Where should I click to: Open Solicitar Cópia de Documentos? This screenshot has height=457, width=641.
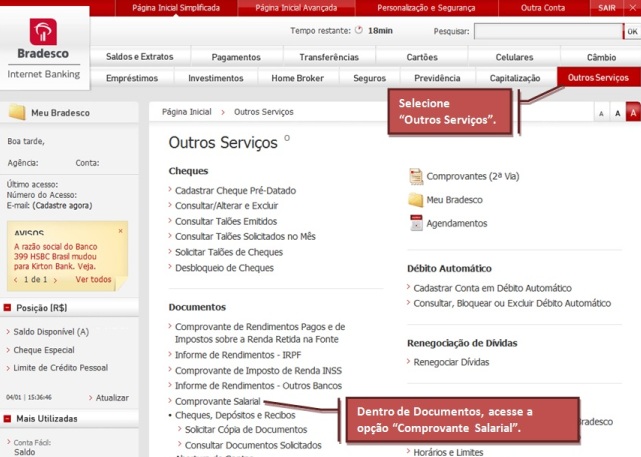(x=246, y=430)
